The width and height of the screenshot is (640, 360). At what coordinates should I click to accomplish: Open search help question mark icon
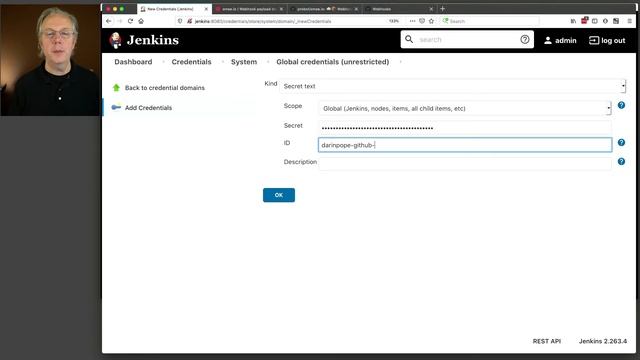coord(524,39)
